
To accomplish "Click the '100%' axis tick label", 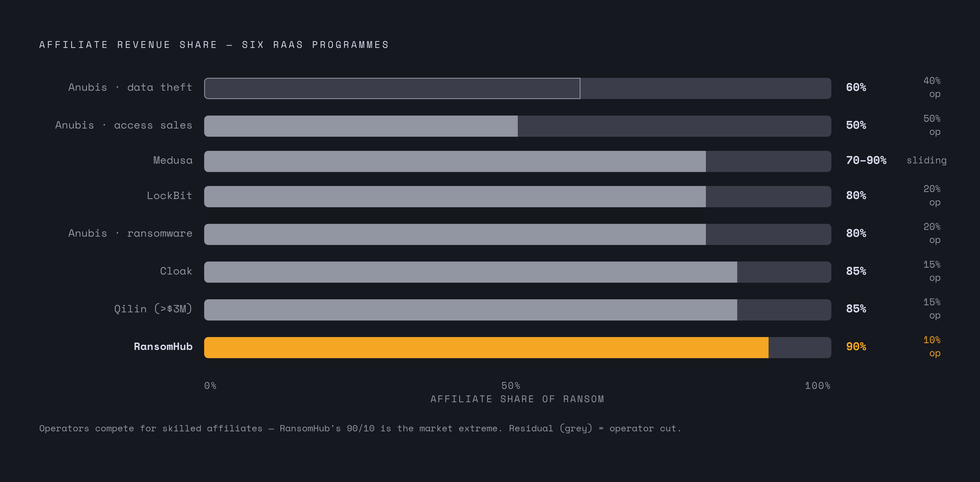I will [x=817, y=386].
